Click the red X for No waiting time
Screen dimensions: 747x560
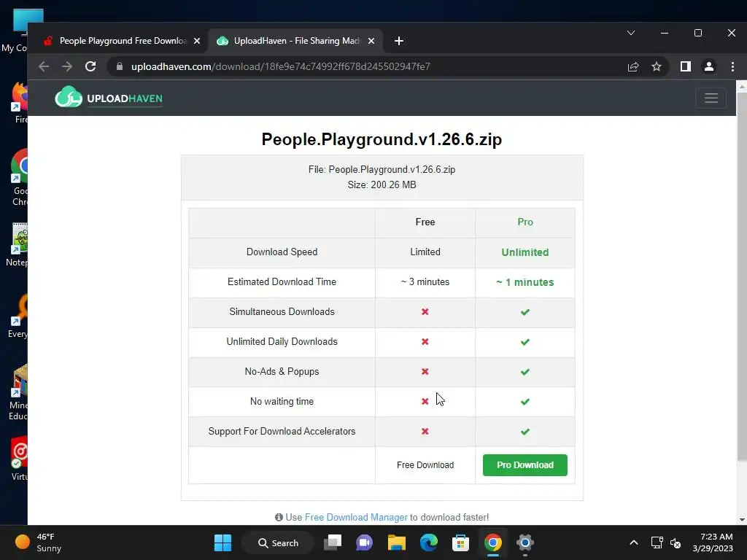(425, 402)
